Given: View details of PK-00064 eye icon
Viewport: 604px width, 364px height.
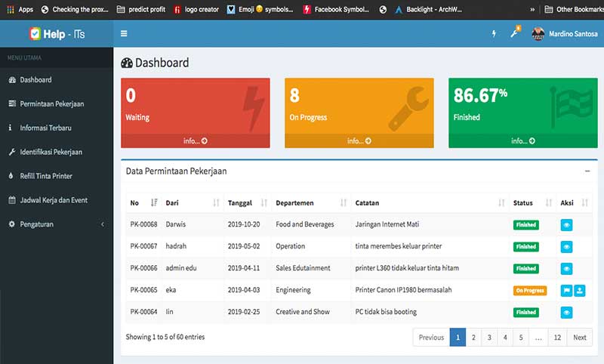Looking at the screenshot, I should (x=566, y=313).
